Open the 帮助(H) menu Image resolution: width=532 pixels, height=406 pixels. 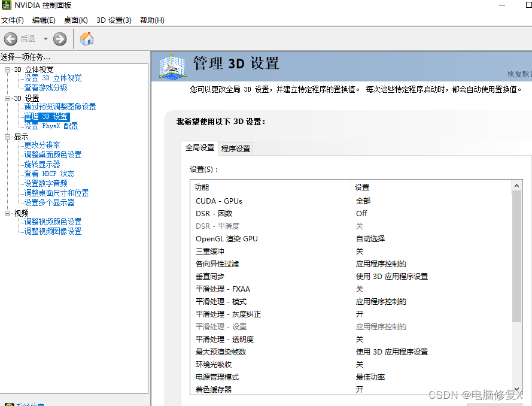[x=153, y=20]
